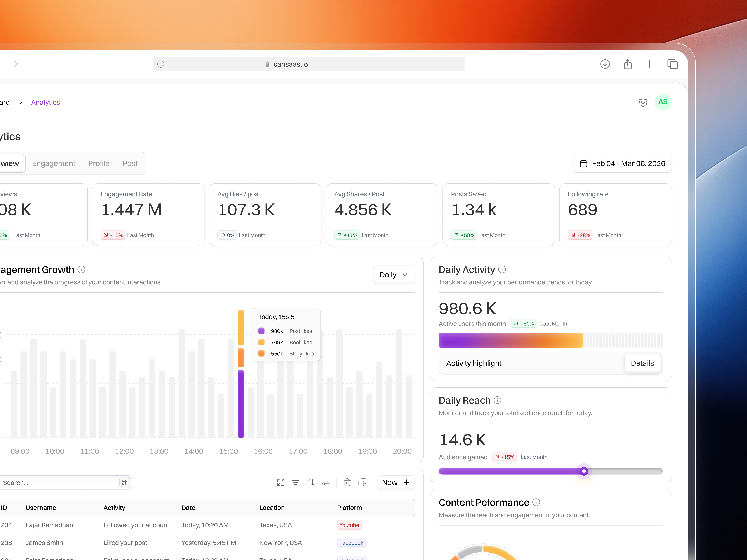
Task: Click info icon beside Daily Reach
Action: [497, 400]
